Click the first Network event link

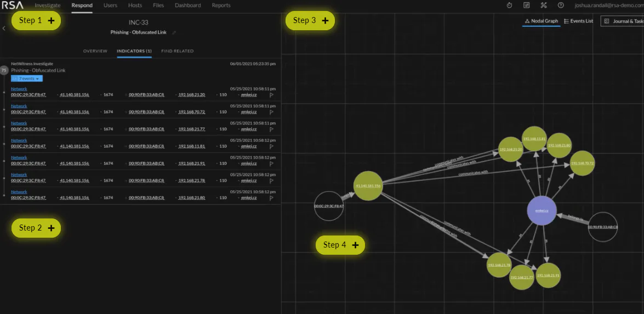[x=19, y=89]
